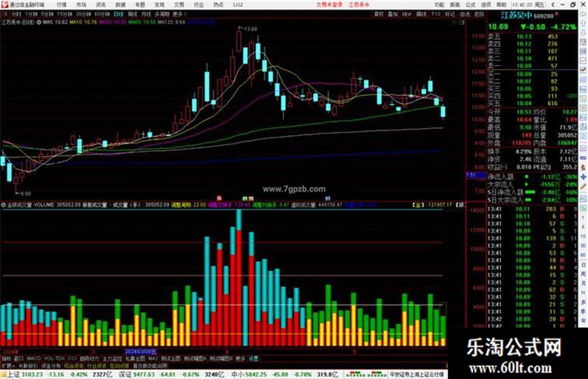588x379 pixels.
Task: Click the 金 button in volume header
Action: 418,205
